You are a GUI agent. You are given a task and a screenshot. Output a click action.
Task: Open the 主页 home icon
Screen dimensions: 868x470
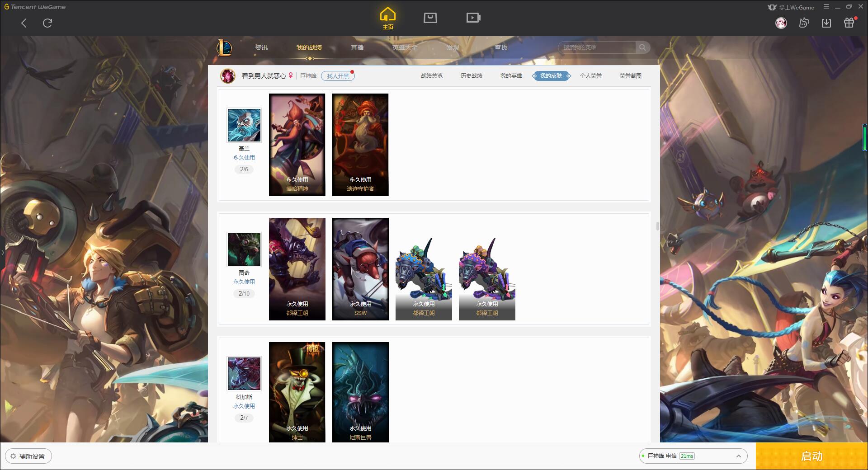tap(388, 18)
